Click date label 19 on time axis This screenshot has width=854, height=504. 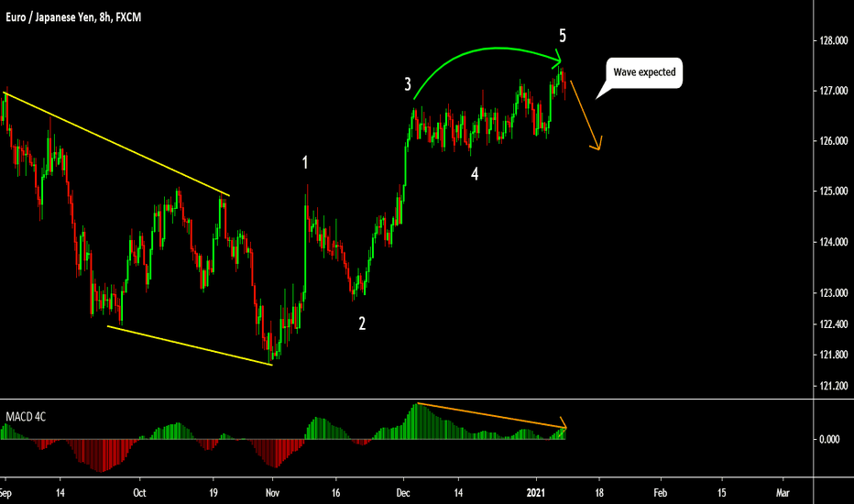(213, 493)
